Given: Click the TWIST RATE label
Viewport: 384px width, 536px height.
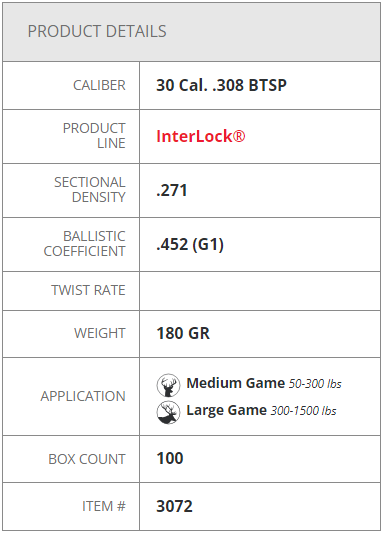Looking at the screenshot, I should (88, 290).
